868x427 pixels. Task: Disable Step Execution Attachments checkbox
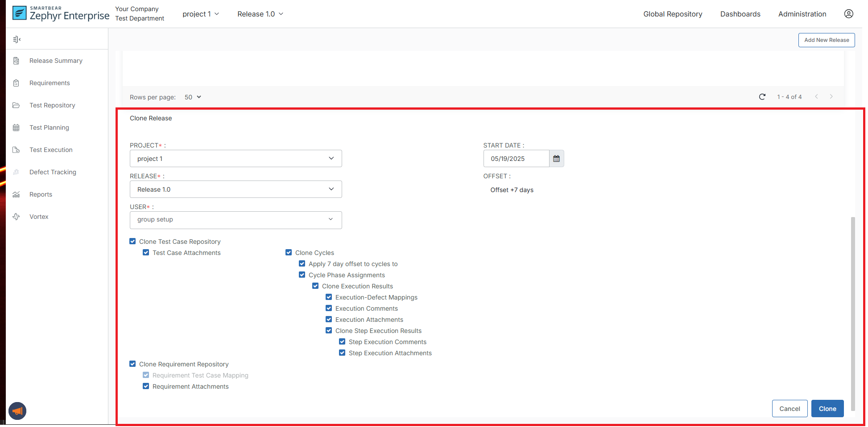(342, 353)
